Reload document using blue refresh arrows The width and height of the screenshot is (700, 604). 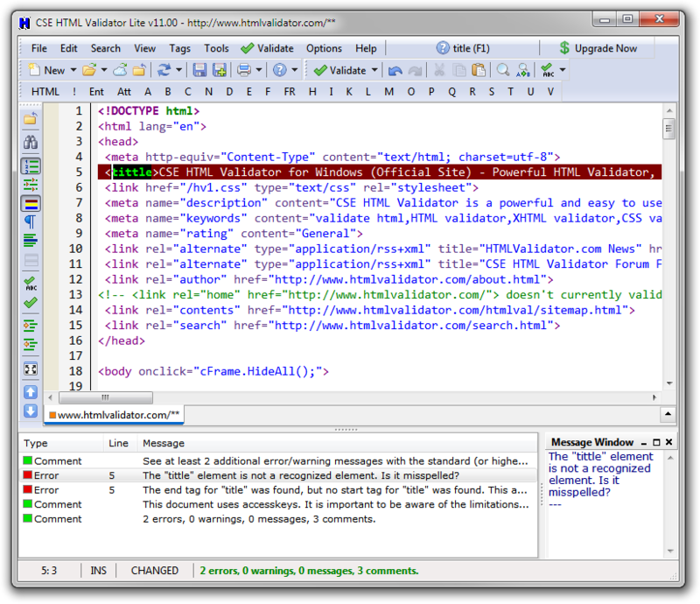pyautogui.click(x=164, y=70)
